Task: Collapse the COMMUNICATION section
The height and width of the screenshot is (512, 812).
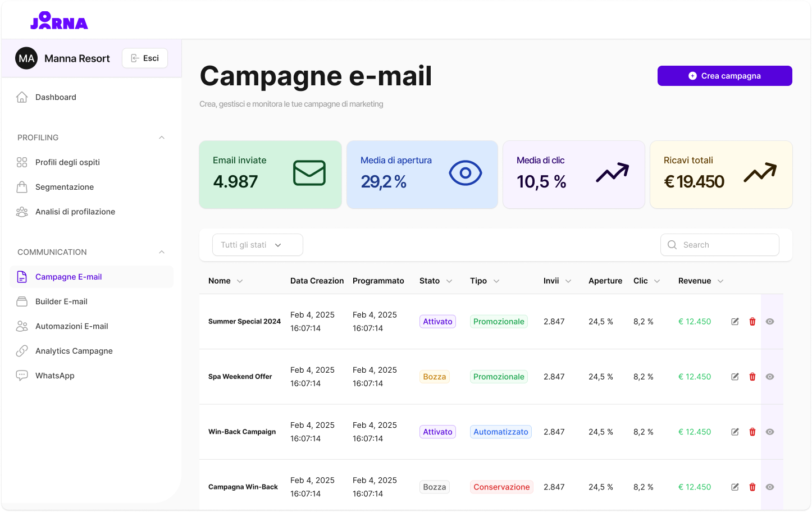Action: (162, 252)
